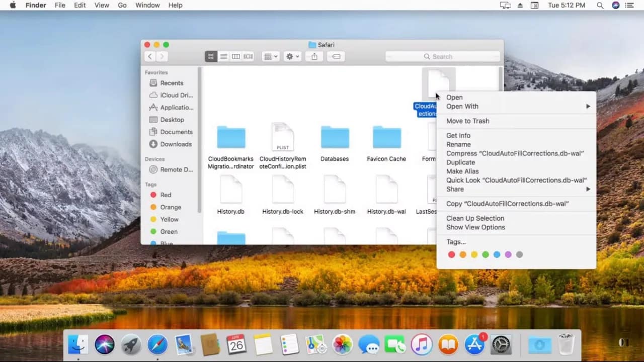
Task: Select Cover Flow view mode button
Action: [248, 57]
